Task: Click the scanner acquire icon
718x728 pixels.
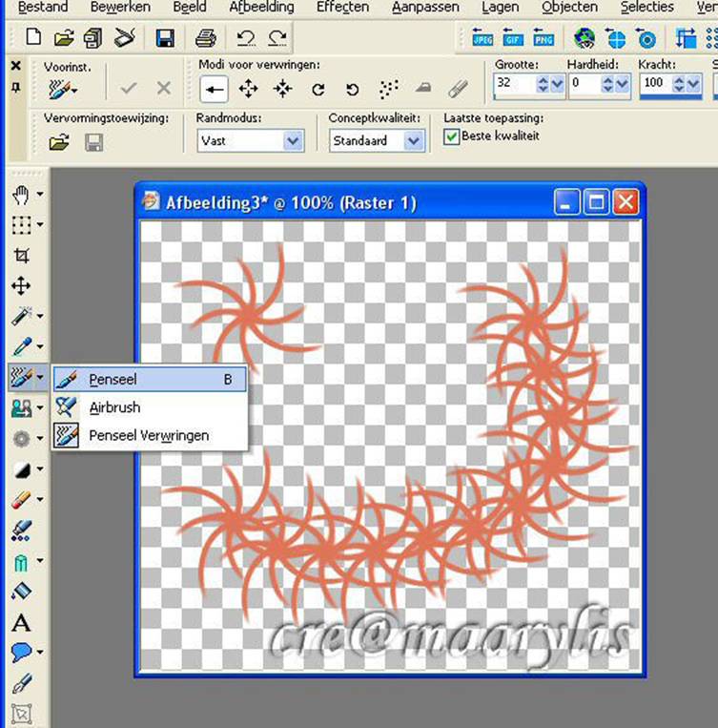Action: click(124, 38)
